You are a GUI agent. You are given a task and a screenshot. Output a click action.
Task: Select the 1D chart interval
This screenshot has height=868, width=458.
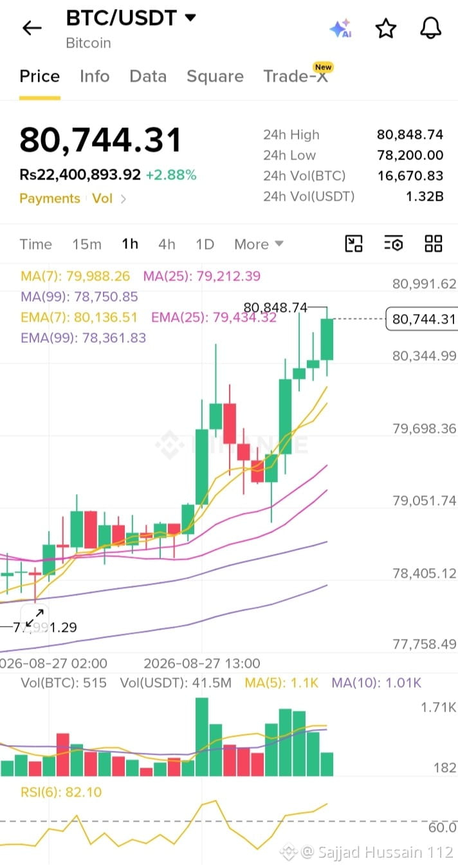pyautogui.click(x=205, y=245)
